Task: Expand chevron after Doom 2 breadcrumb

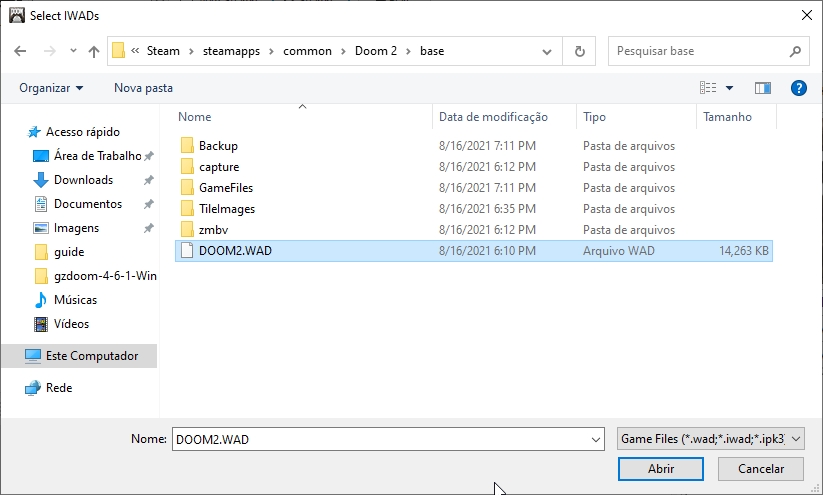Action: tap(408, 51)
